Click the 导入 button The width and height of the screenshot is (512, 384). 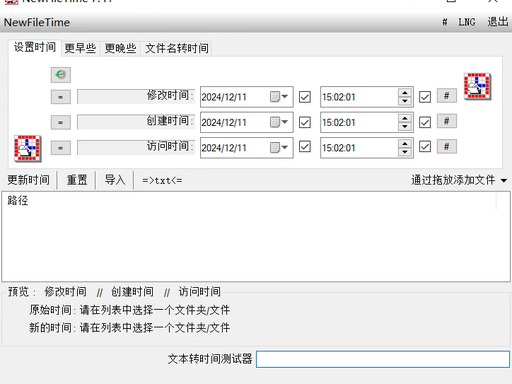(115, 180)
